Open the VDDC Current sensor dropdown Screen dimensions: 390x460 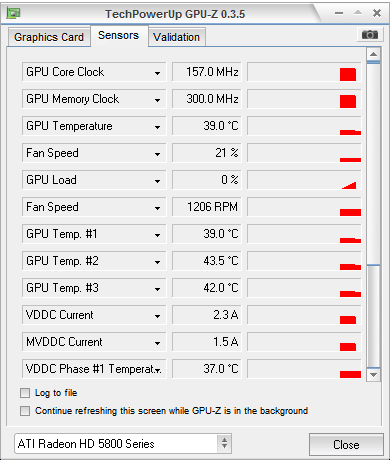coord(157,316)
